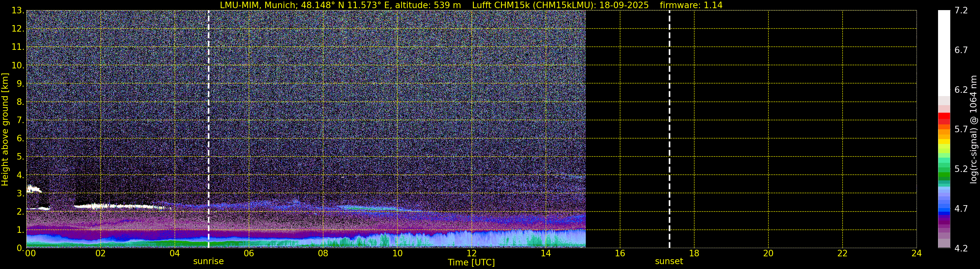The image size is (980, 269).
Task: Click the 'Lufft CHM15k (CHM15kLMU)' title text
Action: coord(534,5)
